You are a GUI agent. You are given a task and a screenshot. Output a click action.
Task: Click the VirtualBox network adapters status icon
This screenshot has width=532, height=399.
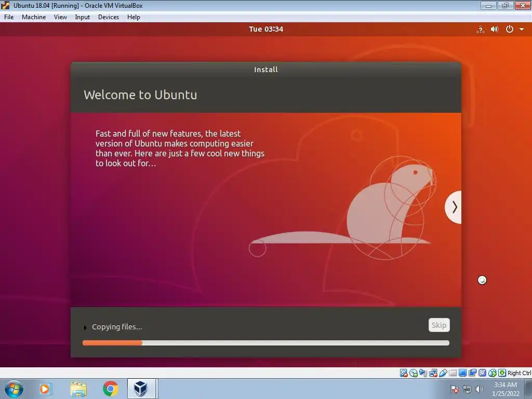tap(433, 373)
